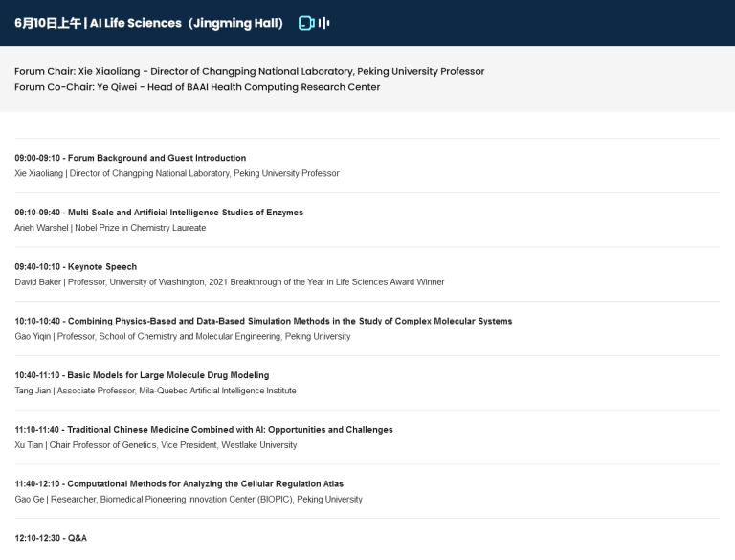Click the video camera icon in header
735x560 pixels.
tap(306, 23)
